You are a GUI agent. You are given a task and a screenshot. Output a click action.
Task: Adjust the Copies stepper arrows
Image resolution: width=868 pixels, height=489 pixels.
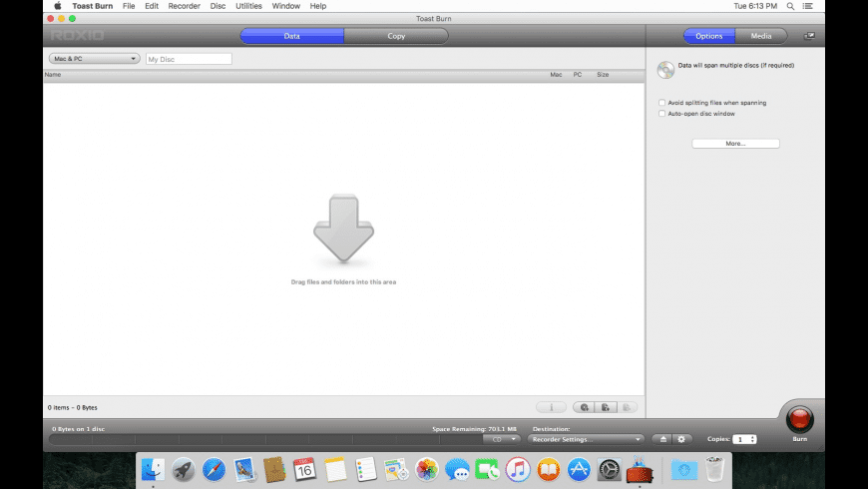pos(752,439)
